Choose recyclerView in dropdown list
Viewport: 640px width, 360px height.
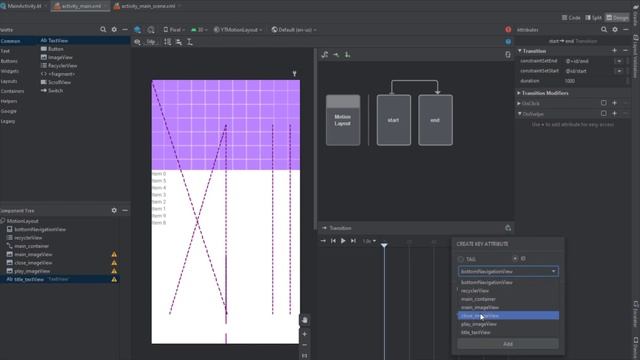508,291
